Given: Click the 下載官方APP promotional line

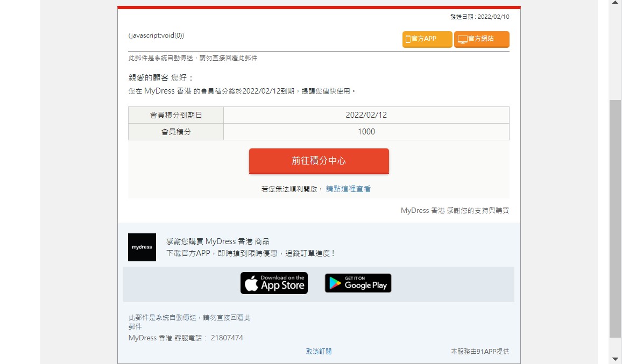Looking at the screenshot, I should pyautogui.click(x=251, y=253).
